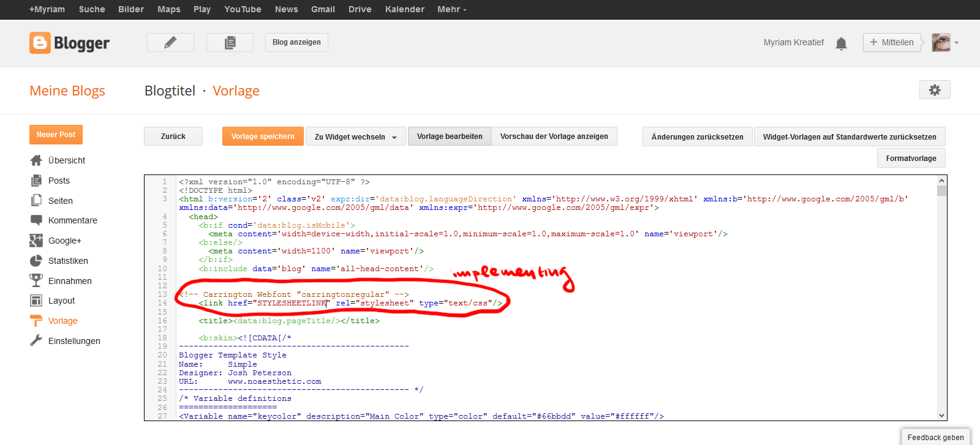The height and width of the screenshot is (445, 980).
Task: Open Kommentare in the sidebar
Action: click(x=73, y=220)
